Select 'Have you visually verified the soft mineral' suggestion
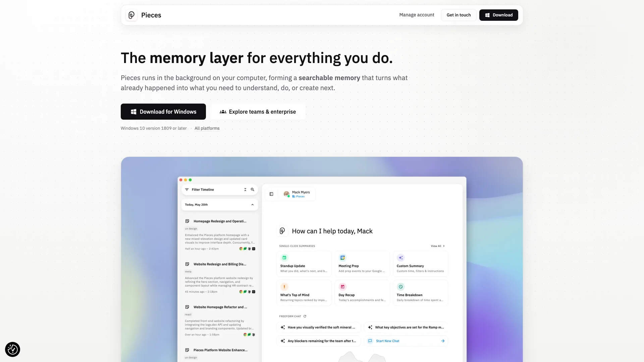Viewport: 644px width, 362px height. pos(319,327)
